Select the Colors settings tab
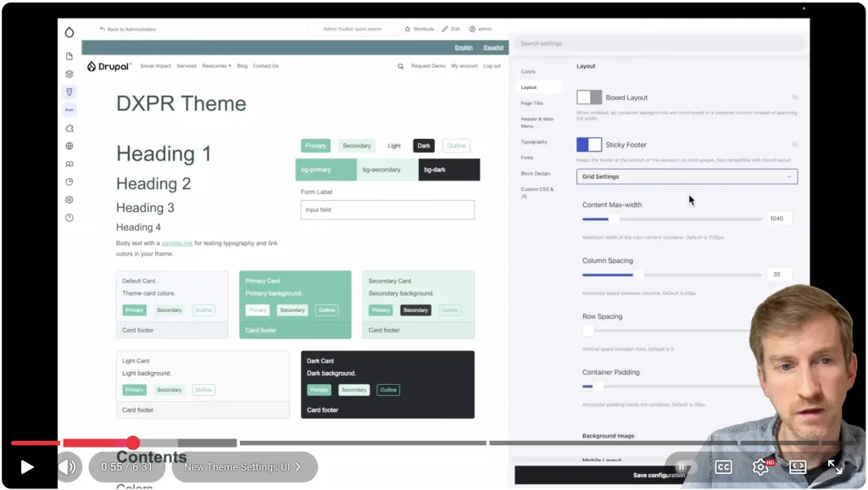Screen dimensions: 868x490 (x=528, y=72)
